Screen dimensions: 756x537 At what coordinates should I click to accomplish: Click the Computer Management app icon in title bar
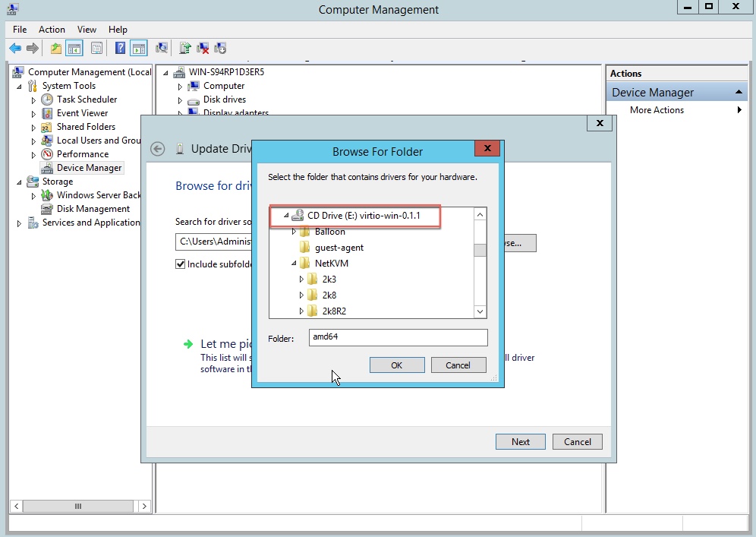click(13, 8)
